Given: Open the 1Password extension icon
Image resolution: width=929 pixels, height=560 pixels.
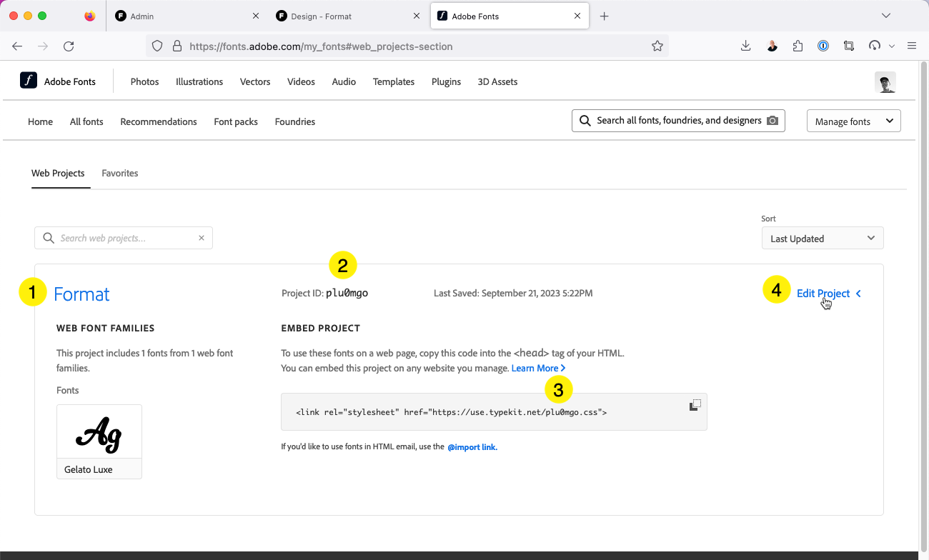Looking at the screenshot, I should point(823,46).
